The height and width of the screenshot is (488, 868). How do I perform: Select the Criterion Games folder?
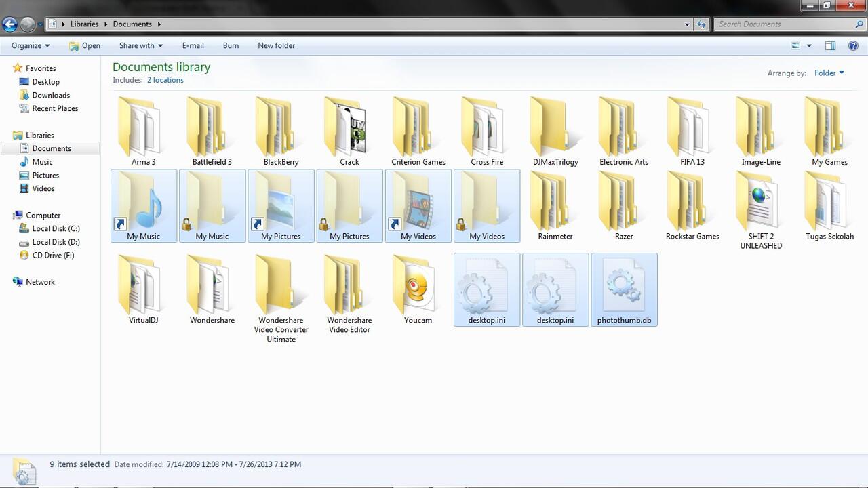(x=418, y=131)
